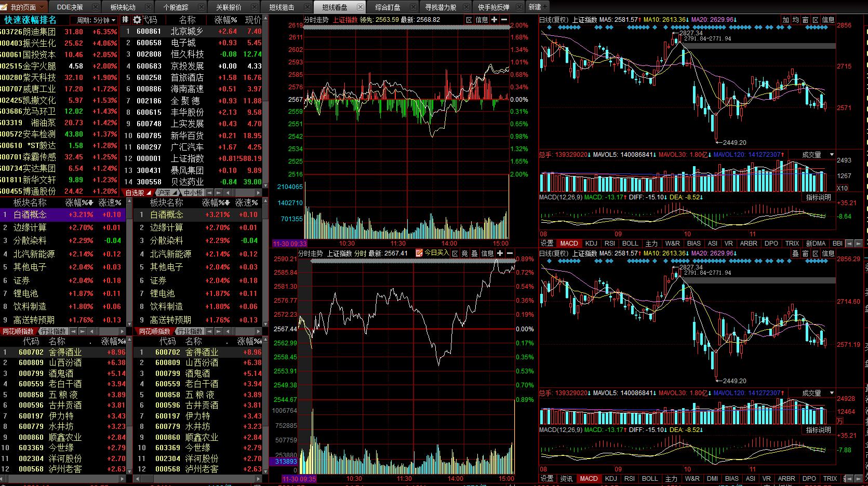The height and width of the screenshot is (486, 868).
Task: Close the DDE决策 tab
Action: pyautogui.click(x=95, y=7)
